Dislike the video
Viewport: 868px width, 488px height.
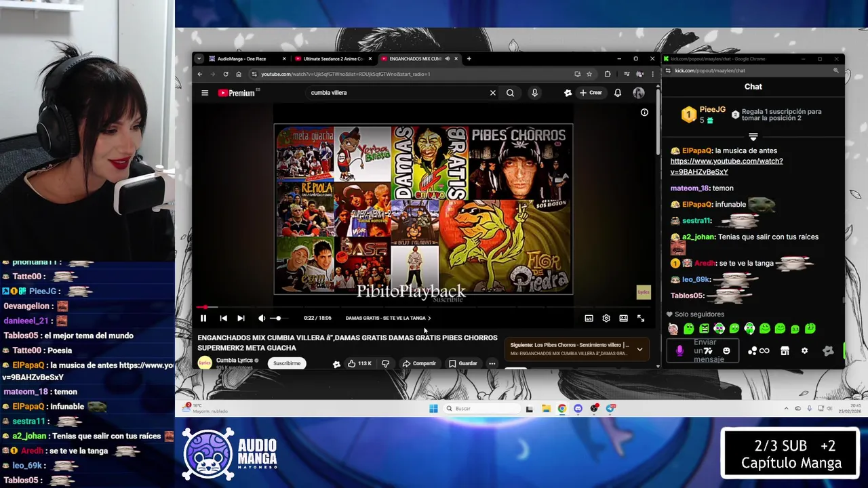385,363
